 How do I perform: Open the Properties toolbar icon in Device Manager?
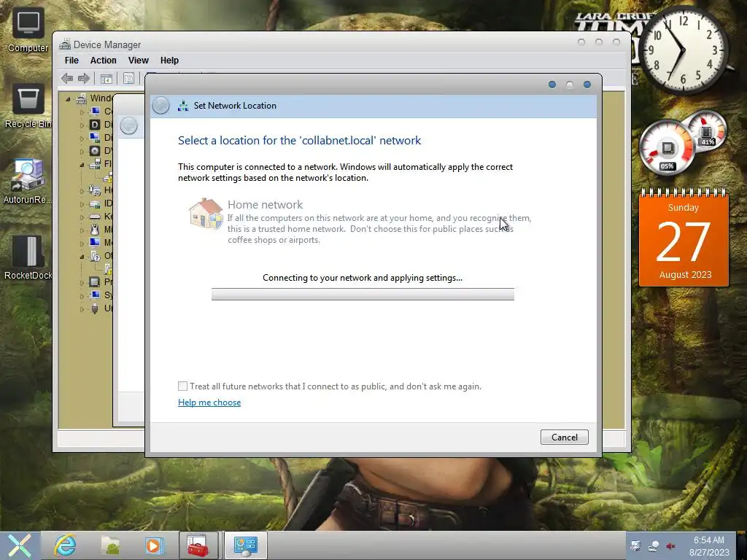point(128,79)
